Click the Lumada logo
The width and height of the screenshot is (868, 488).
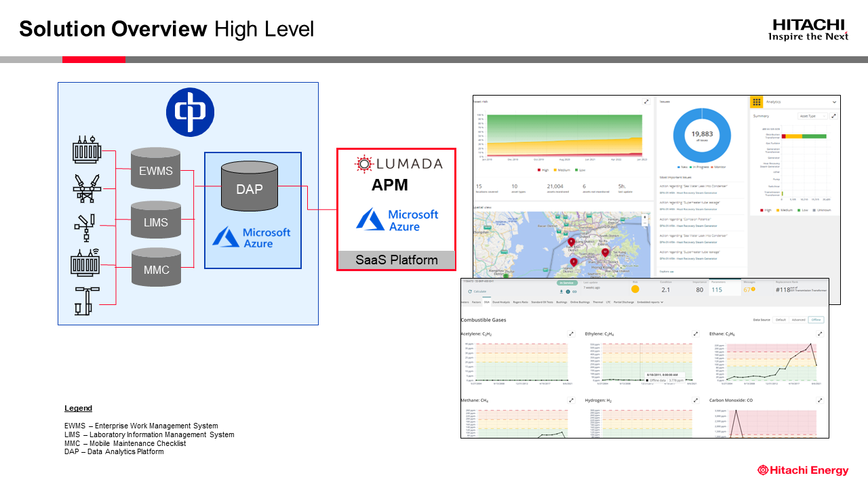398,163
